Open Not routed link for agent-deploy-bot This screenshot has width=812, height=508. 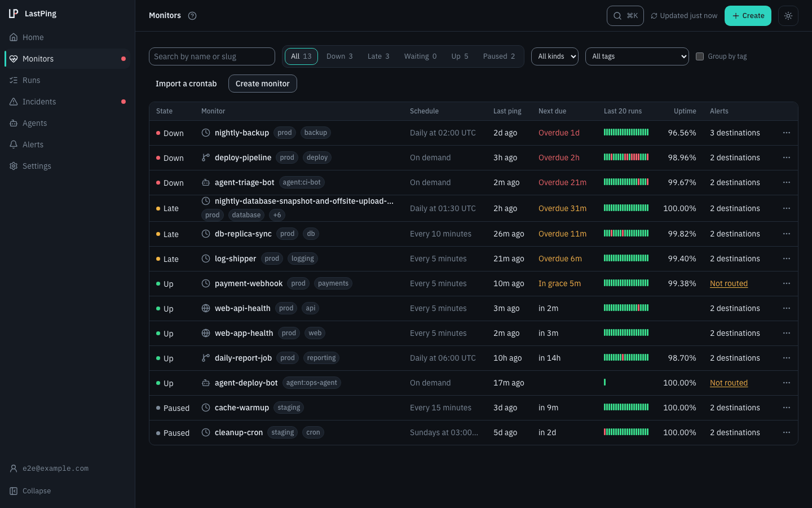click(729, 383)
